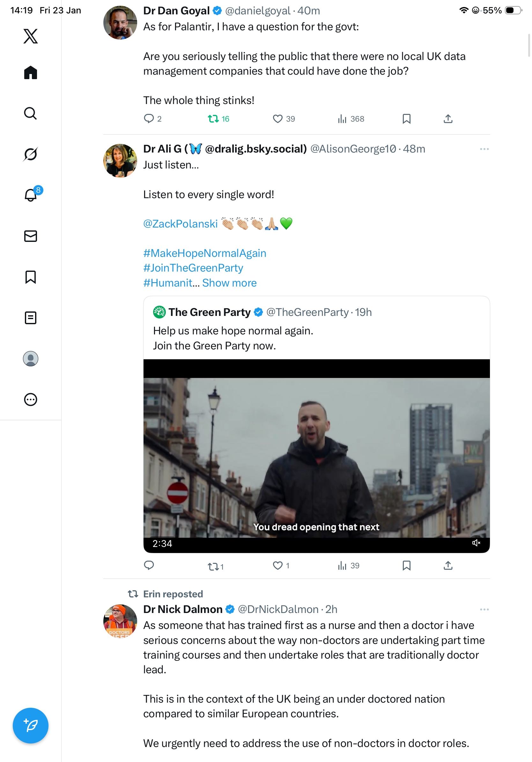
Task: Open the Messages envelope icon
Action: pyautogui.click(x=31, y=236)
